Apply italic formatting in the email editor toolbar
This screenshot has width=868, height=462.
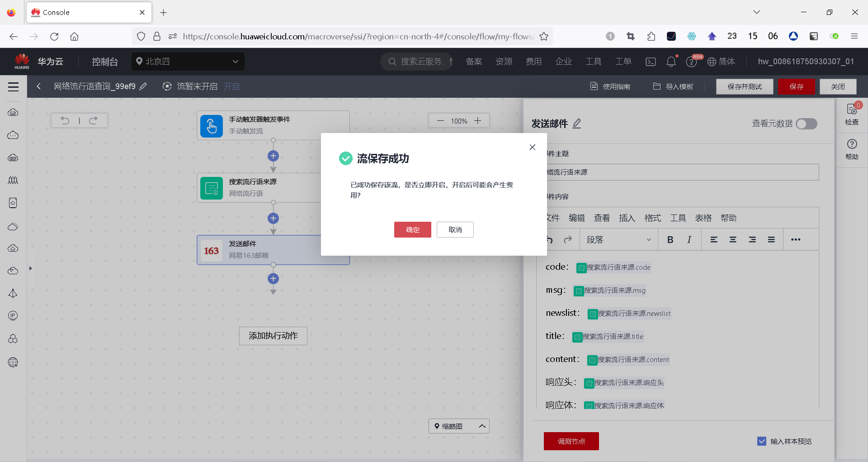[689, 239]
